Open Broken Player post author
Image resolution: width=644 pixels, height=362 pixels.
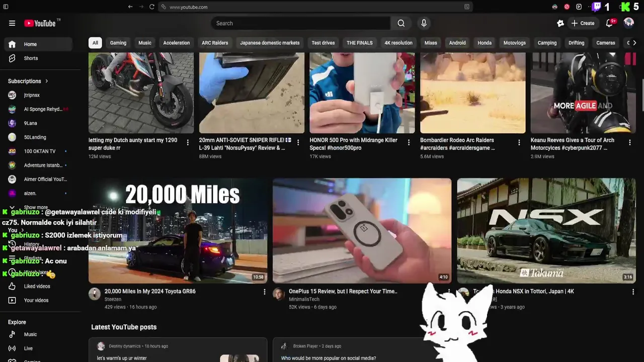coord(306,346)
